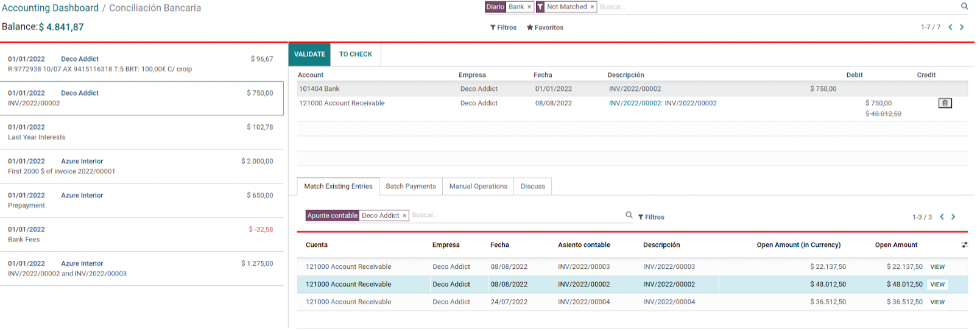Open the top Filtros dropdown
The width and height of the screenshot is (980, 331).
(x=503, y=27)
